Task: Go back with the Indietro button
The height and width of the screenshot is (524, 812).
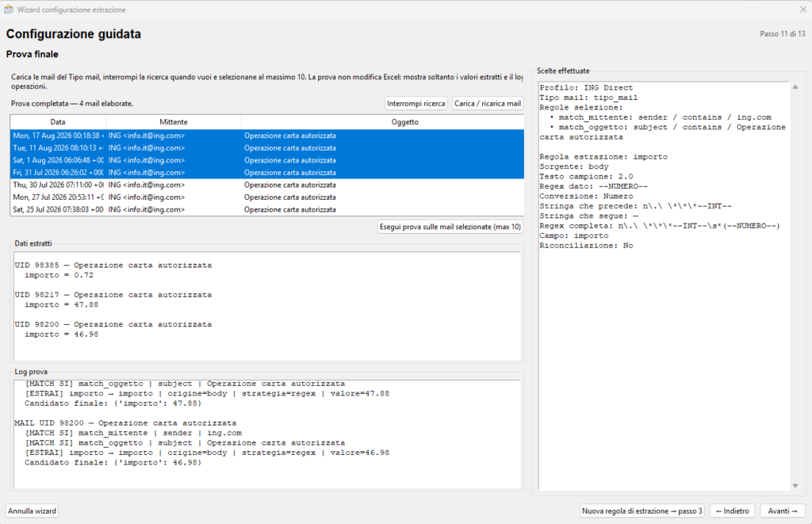Action: click(732, 511)
